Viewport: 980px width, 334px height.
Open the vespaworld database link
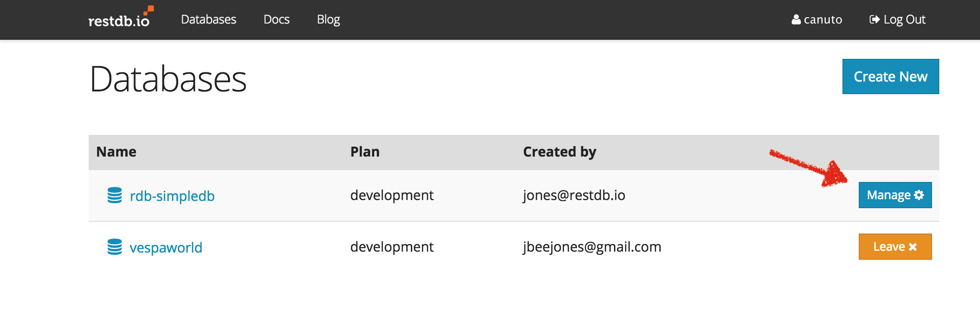166,248
